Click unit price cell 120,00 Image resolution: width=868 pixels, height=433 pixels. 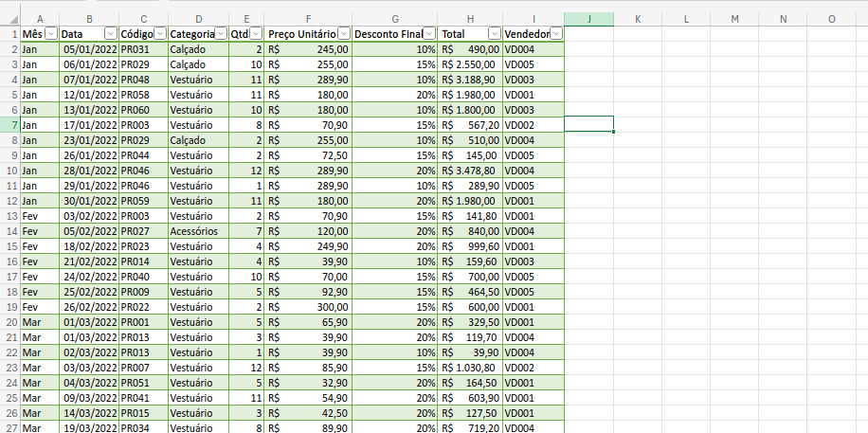[x=308, y=231]
